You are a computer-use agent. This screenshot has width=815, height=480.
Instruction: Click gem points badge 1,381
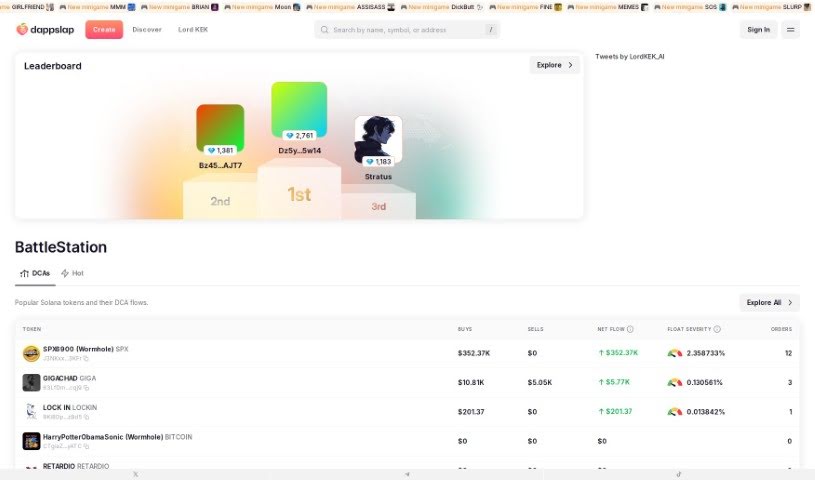point(220,150)
